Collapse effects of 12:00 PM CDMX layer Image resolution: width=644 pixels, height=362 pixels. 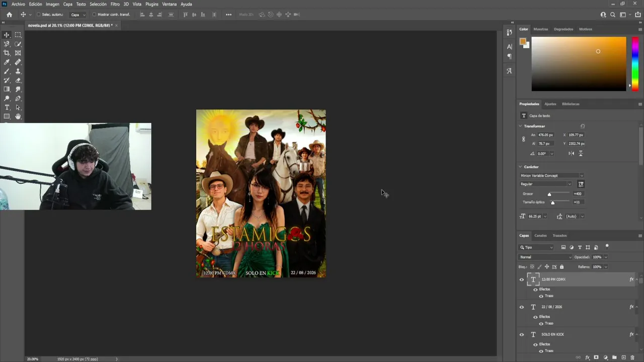coord(636,280)
